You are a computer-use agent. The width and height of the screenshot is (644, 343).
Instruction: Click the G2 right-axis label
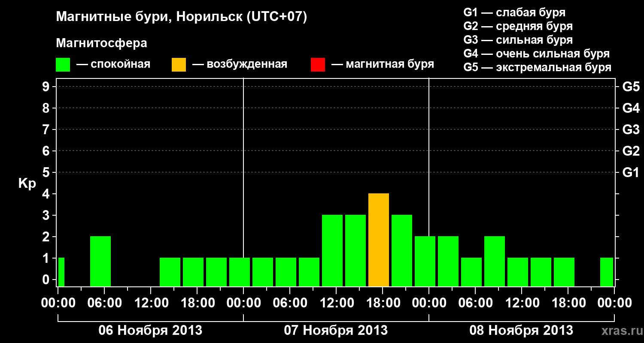tap(631, 151)
